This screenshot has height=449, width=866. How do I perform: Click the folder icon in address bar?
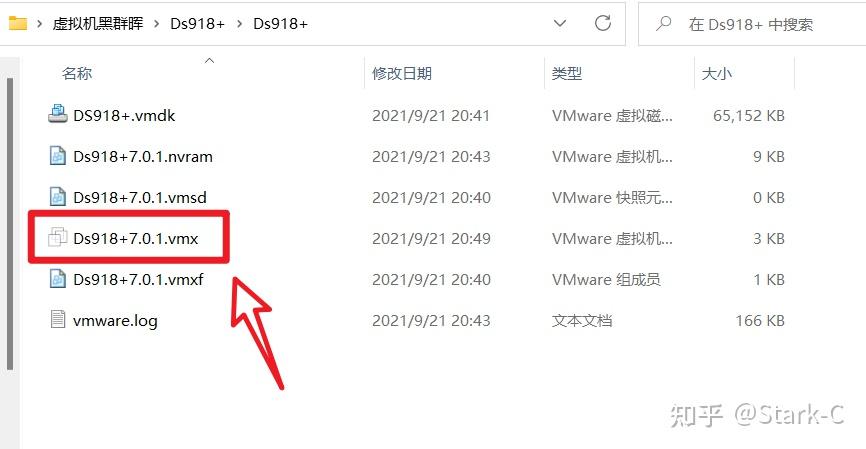pyautogui.click(x=18, y=24)
